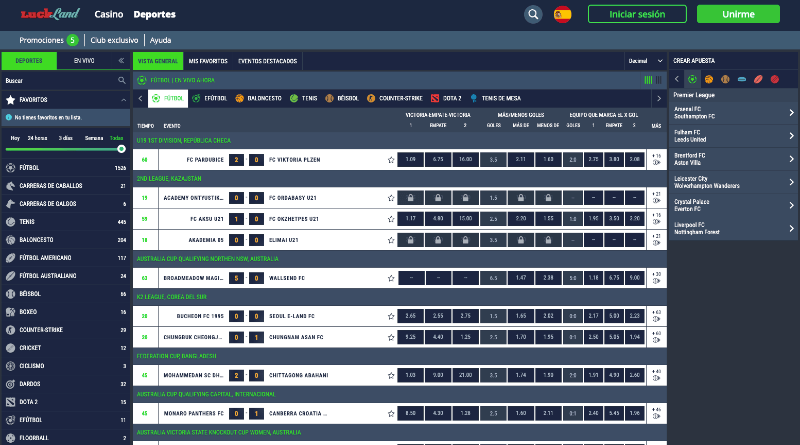Set time filter to Semana
800x445 pixels.
(x=94, y=138)
